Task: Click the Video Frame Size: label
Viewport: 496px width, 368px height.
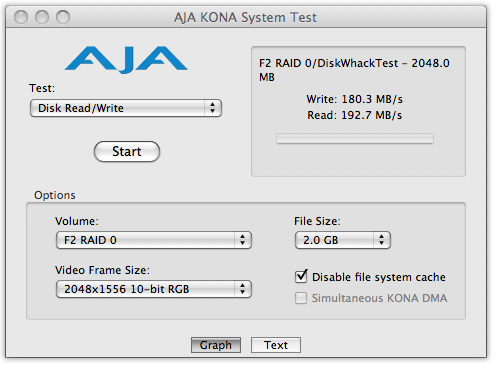Action: click(102, 270)
